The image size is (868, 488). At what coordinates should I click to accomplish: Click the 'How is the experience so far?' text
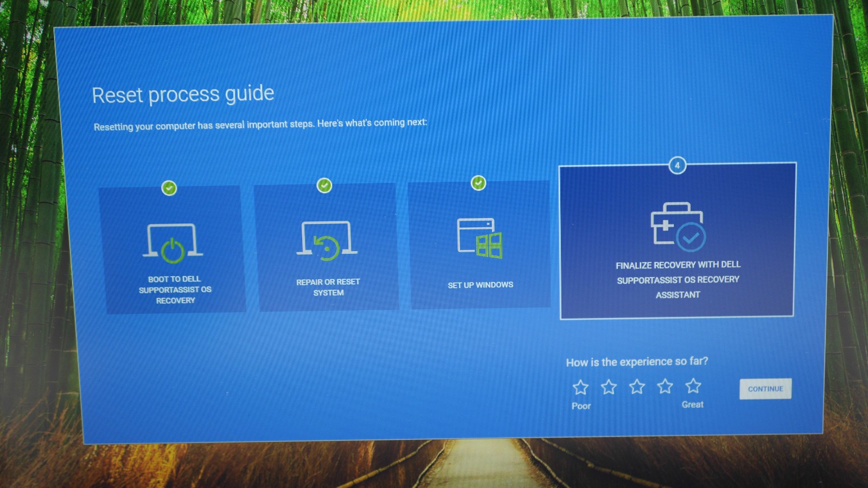coord(637,362)
